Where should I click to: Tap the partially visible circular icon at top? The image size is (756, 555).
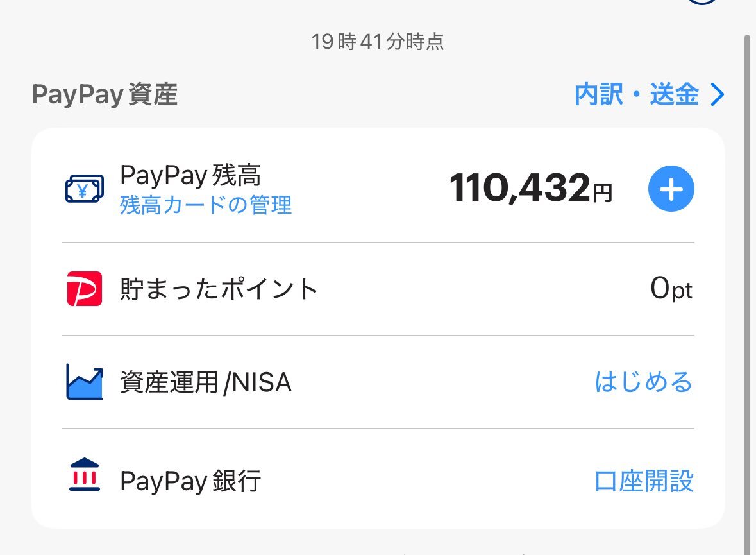click(x=701, y=3)
